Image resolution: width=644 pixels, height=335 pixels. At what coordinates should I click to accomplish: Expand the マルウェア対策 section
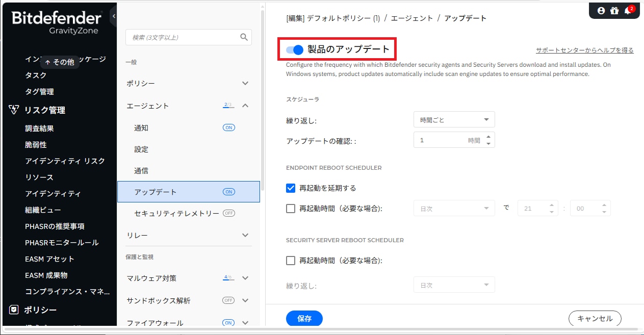[x=245, y=278]
